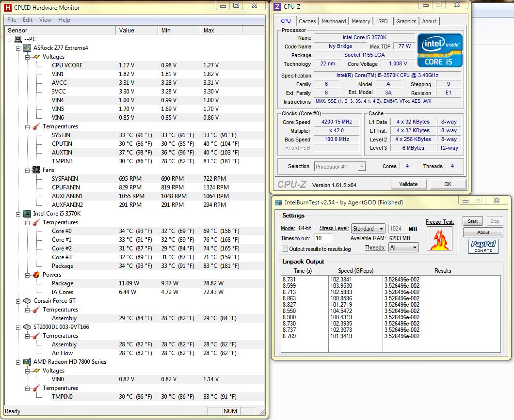Viewport: 514px width, 420px height.
Task: Click the IntelBurnTest title bar icon
Action: [279, 202]
